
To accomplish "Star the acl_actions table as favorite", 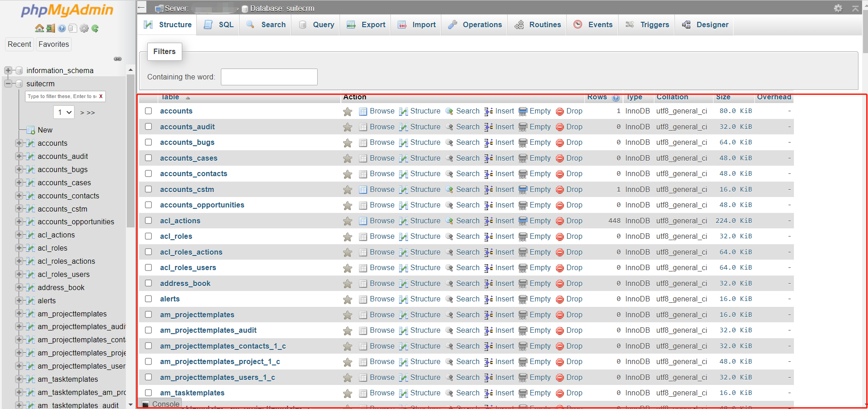I will [348, 221].
